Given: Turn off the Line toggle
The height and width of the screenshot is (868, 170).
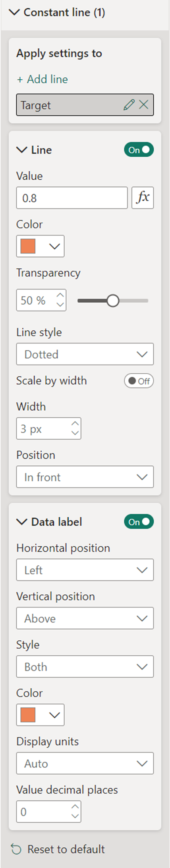Looking at the screenshot, I should coord(139,150).
